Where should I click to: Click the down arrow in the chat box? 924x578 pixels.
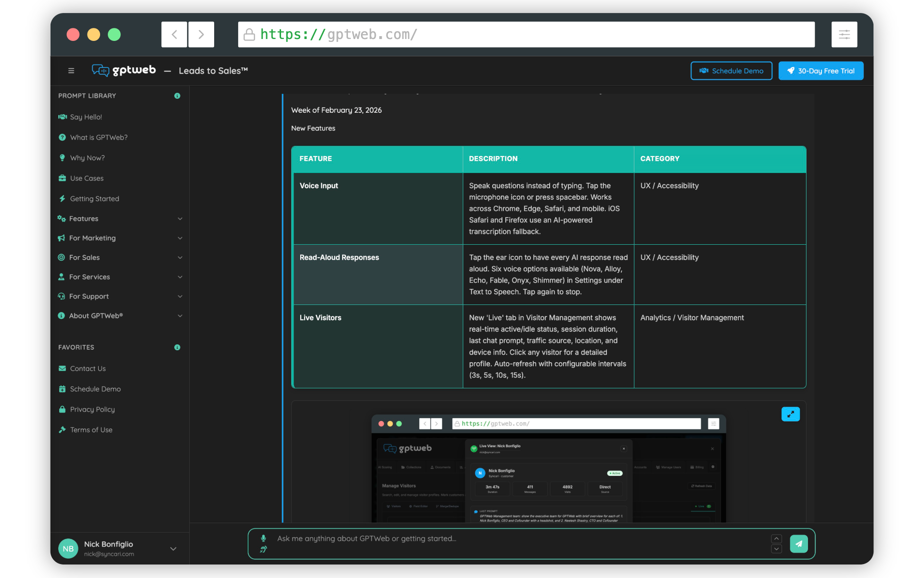click(x=776, y=549)
